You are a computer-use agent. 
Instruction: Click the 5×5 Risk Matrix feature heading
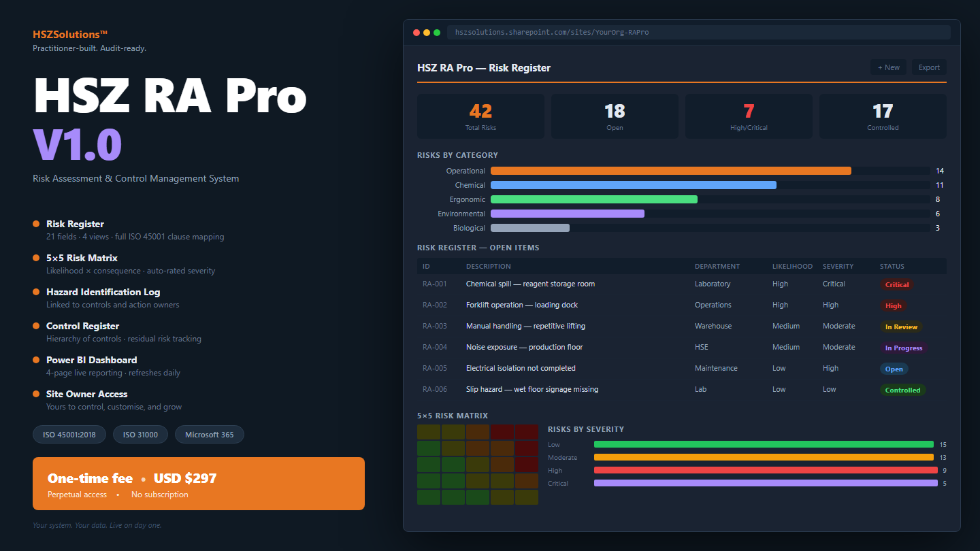pos(82,258)
